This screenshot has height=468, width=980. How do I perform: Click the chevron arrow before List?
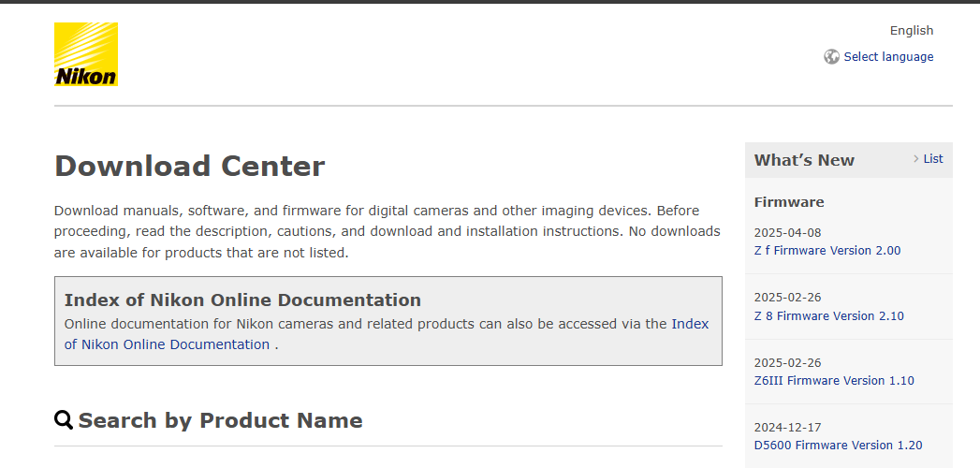point(916,159)
